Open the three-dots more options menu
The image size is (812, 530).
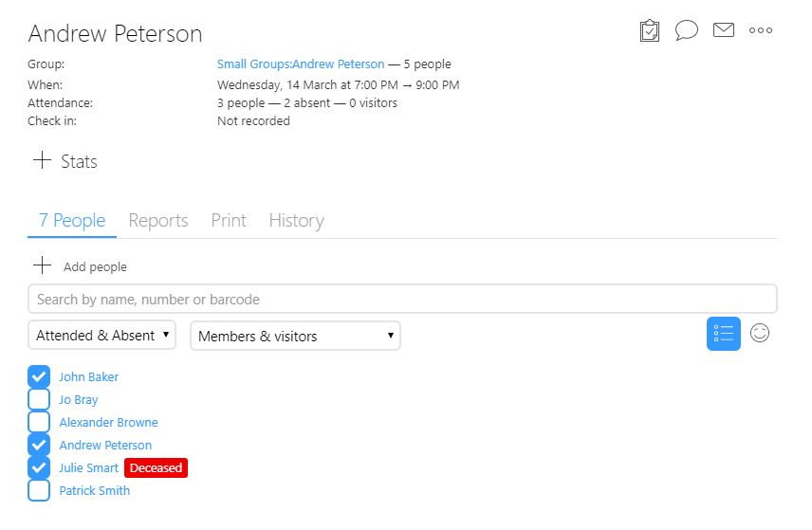[x=761, y=30]
